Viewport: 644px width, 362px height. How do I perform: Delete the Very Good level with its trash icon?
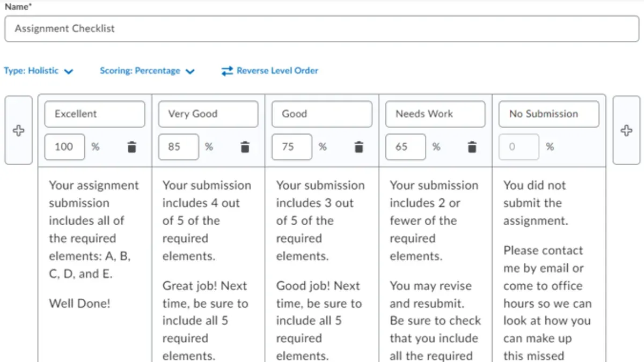click(245, 147)
